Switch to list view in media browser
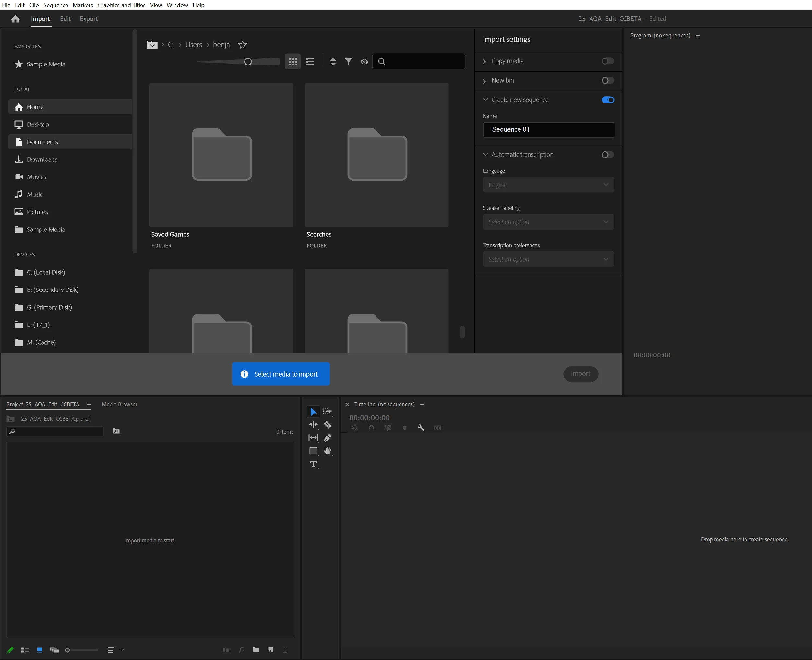The image size is (812, 660). (310, 62)
